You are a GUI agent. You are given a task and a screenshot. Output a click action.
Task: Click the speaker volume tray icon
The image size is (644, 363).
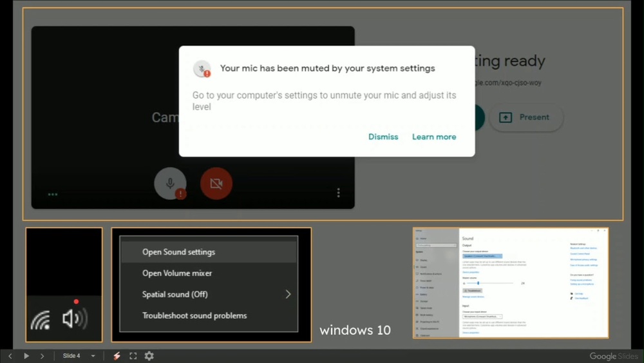click(x=75, y=319)
